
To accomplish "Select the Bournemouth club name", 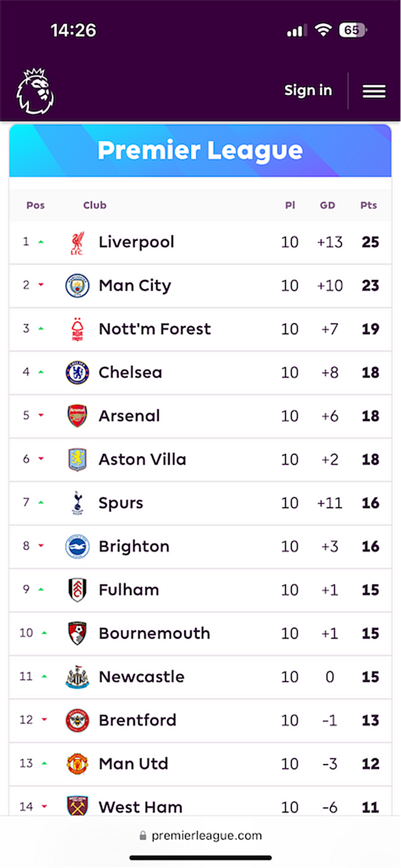I will (155, 633).
